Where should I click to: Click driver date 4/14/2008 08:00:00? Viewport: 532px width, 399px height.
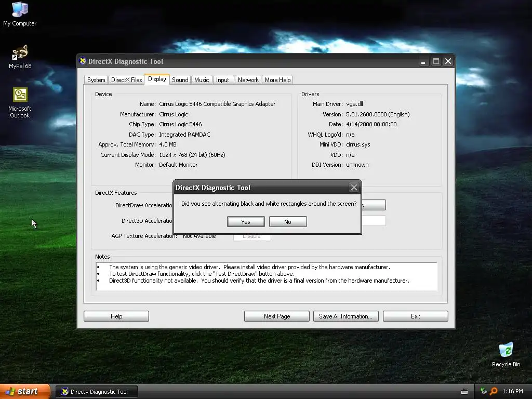point(371,124)
